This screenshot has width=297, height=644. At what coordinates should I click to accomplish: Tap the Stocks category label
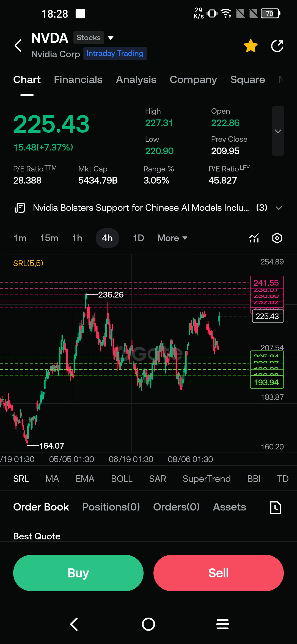[x=89, y=38]
